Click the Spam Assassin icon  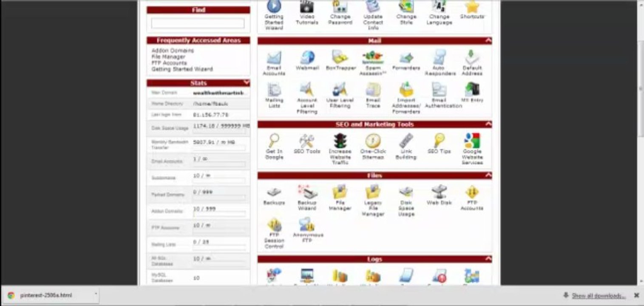tap(373, 57)
